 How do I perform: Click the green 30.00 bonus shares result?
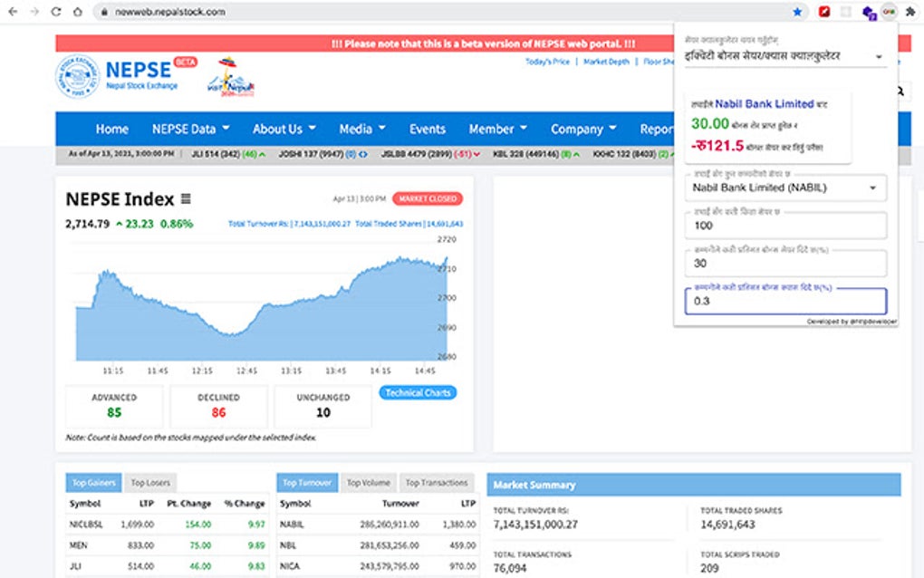pos(710,124)
